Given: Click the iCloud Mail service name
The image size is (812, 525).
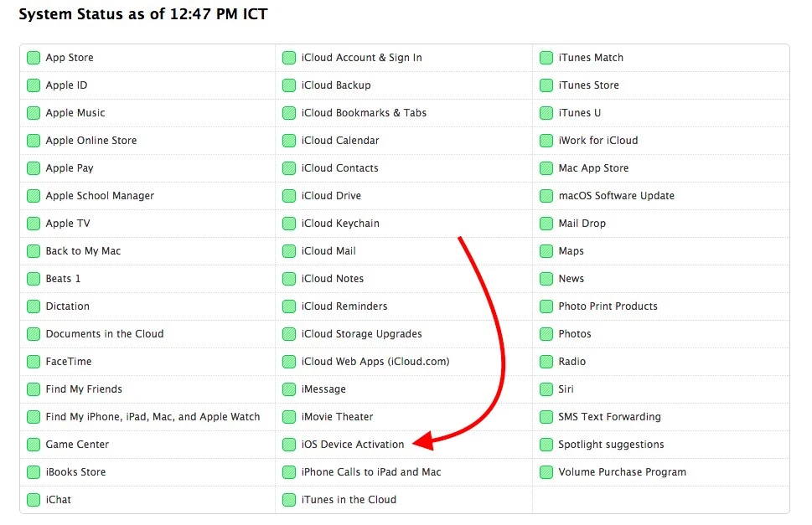Looking at the screenshot, I should 328,251.
